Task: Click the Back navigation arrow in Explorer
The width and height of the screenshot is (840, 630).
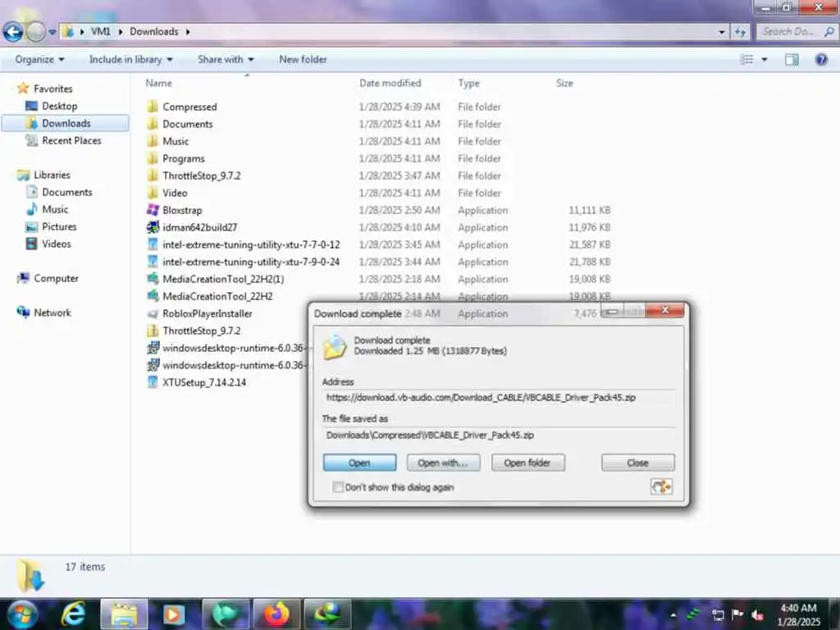Action: tap(13, 32)
